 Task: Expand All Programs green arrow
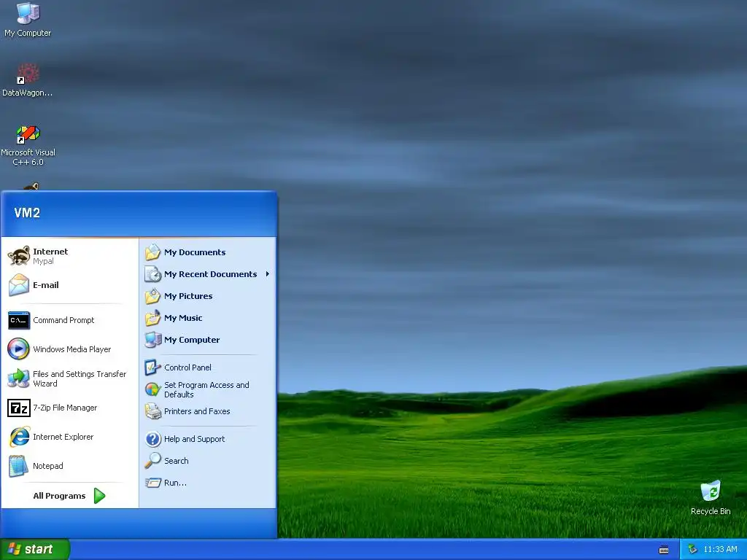click(99, 496)
